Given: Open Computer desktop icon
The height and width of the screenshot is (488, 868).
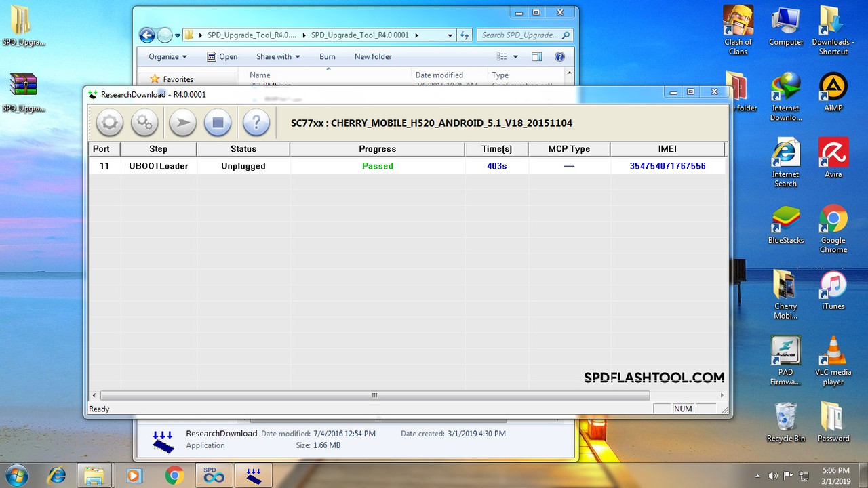Looking at the screenshot, I should point(786,27).
